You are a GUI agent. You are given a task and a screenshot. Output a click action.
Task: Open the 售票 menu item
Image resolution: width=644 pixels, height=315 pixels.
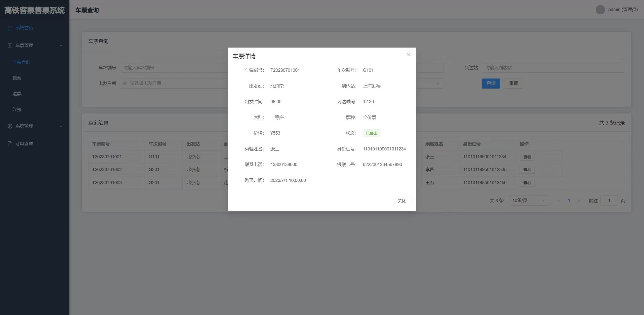tap(17, 78)
